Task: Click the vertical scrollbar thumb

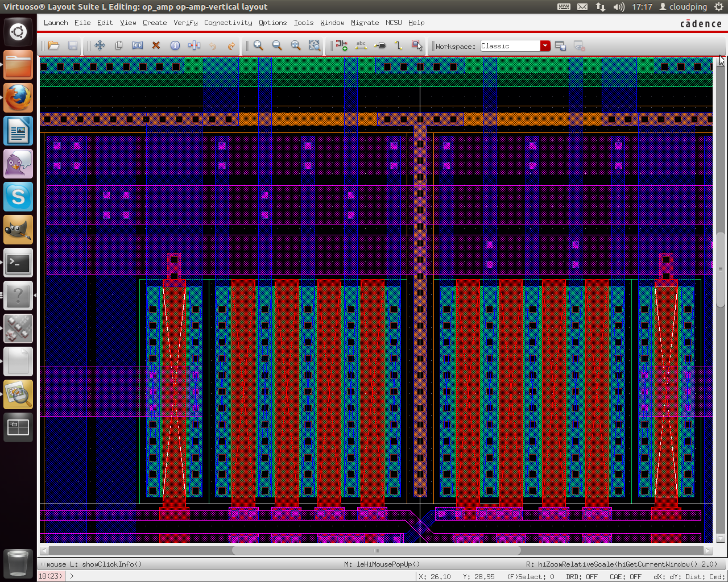Action: point(721,270)
